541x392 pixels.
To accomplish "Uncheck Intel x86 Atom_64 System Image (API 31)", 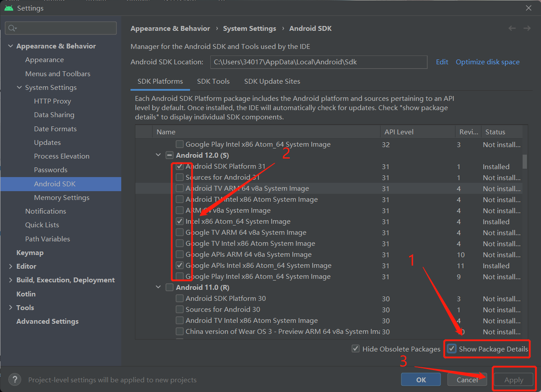I will 179,222.
